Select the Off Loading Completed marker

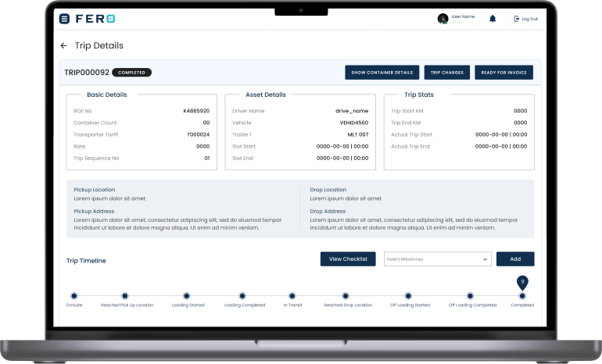(470, 296)
